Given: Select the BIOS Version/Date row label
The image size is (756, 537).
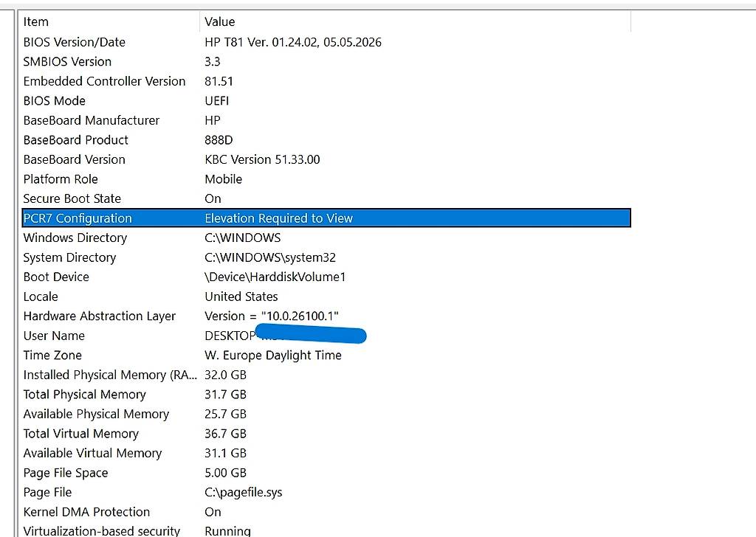Looking at the screenshot, I should (75, 42).
